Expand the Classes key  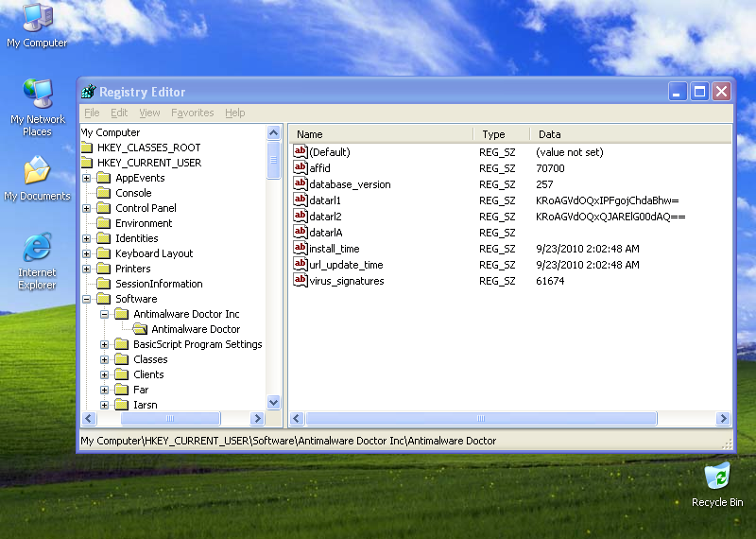click(104, 359)
